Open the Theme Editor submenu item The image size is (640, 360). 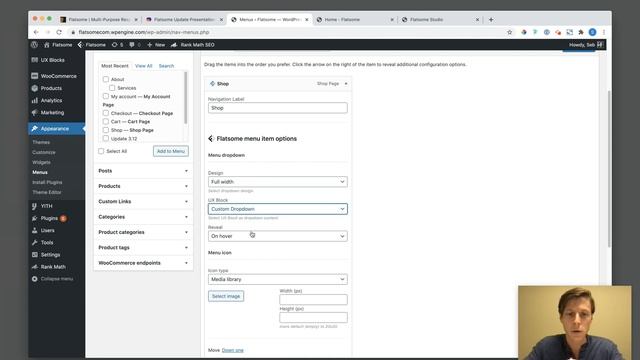pyautogui.click(x=47, y=192)
